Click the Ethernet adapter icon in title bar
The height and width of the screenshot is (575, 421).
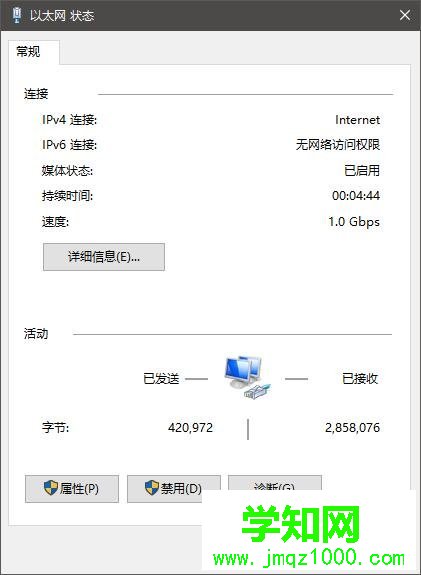pyautogui.click(x=17, y=15)
